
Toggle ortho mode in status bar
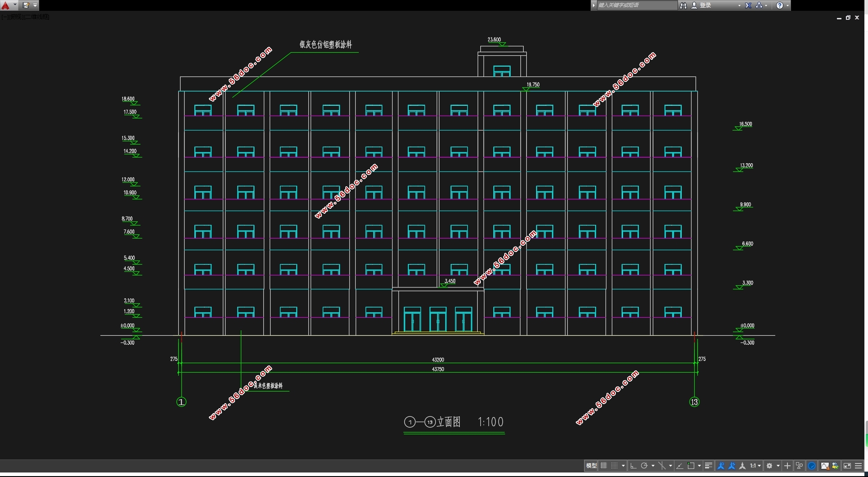[x=633, y=466]
